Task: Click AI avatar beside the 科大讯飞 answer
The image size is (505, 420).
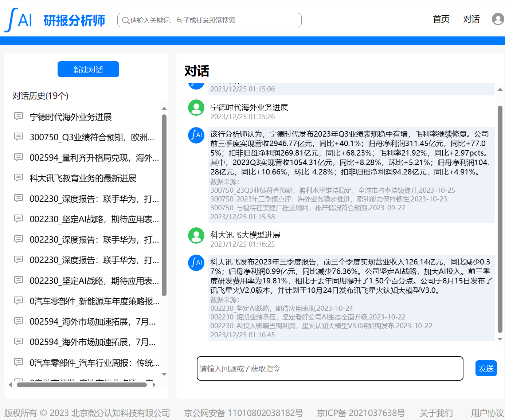Action: coord(196,263)
